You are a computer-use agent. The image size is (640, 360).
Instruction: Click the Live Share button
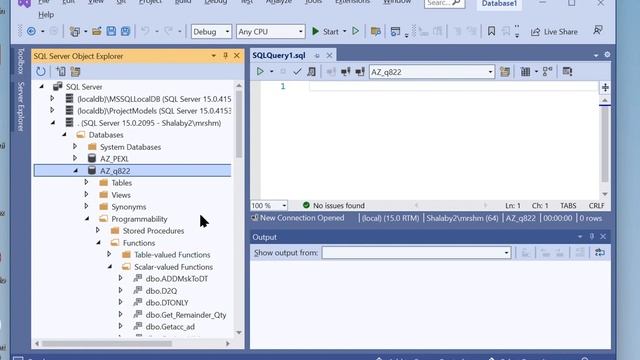(x=554, y=32)
